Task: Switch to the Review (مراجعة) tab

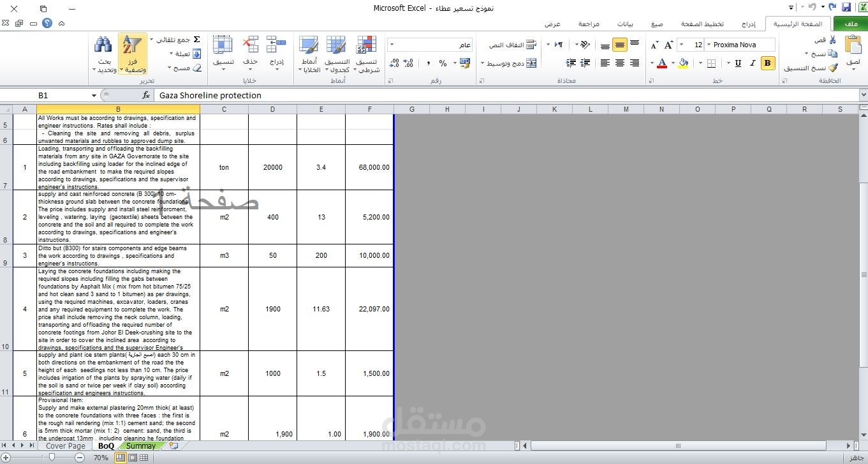Action: tap(589, 24)
